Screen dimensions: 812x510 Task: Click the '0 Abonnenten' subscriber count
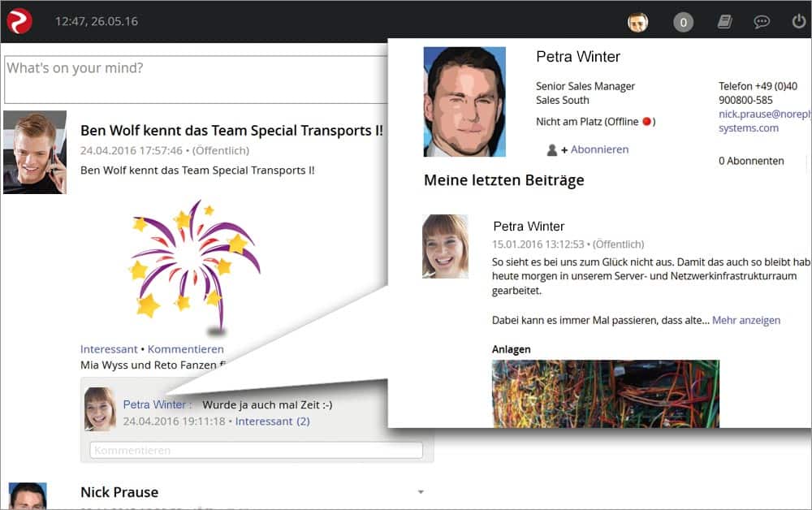tap(751, 161)
